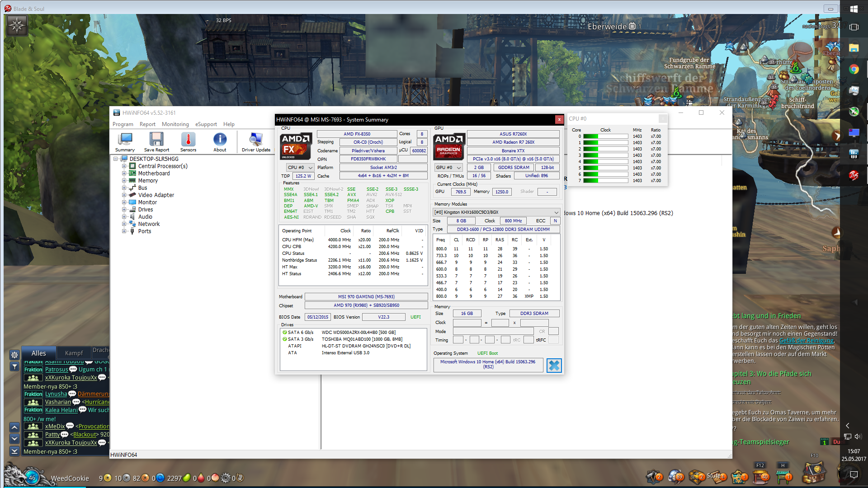The width and height of the screenshot is (868, 488).
Task: Switch to the Kampf chat tab
Action: [74, 353]
